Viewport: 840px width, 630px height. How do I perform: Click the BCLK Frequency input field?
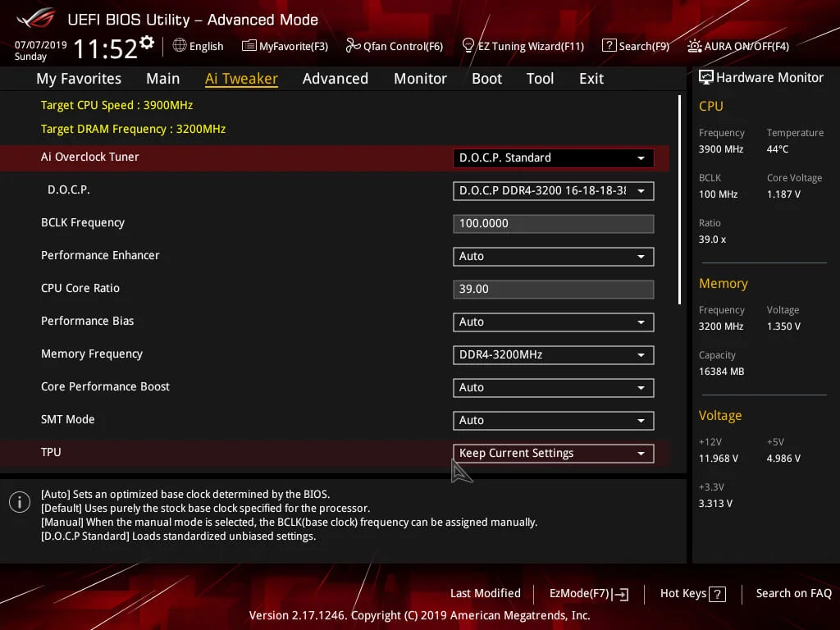pos(553,223)
